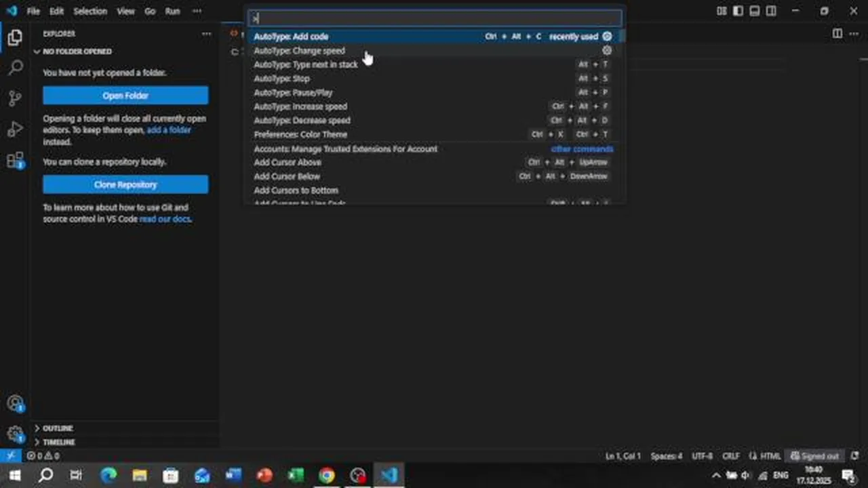Click the Clone Repository button

(x=125, y=184)
